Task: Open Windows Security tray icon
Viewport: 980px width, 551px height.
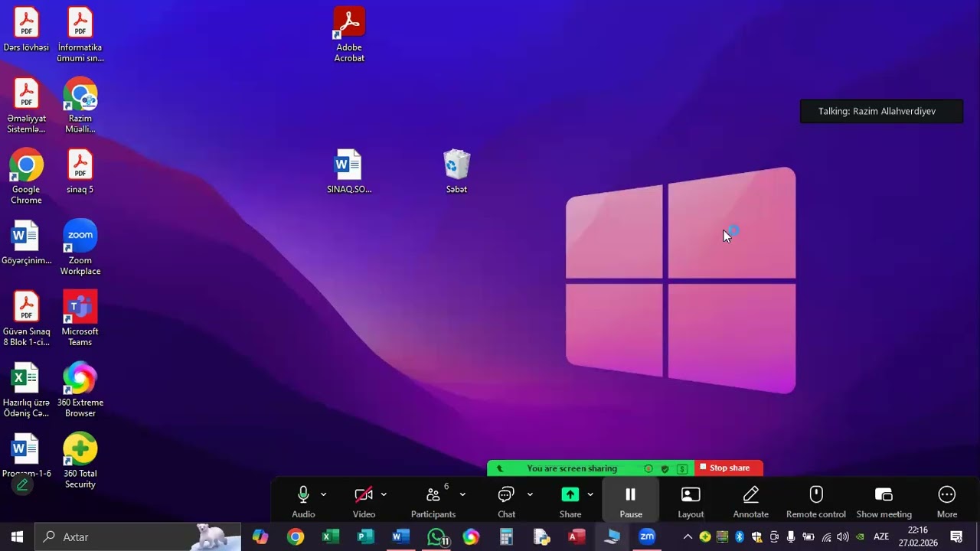Action: point(757,537)
